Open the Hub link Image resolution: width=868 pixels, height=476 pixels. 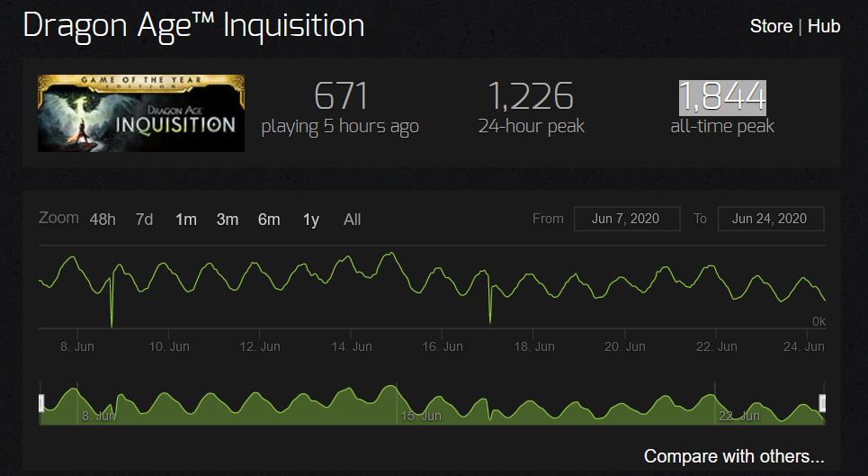[x=824, y=26]
